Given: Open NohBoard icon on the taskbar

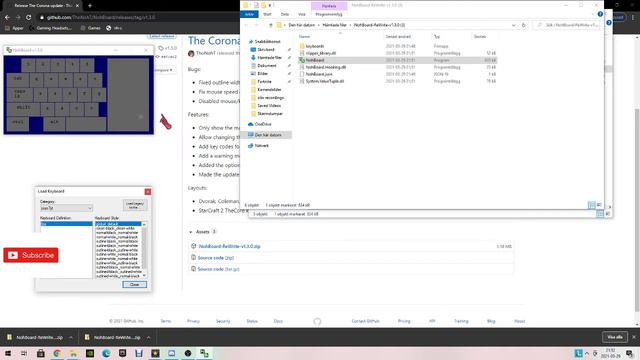Looking at the screenshot, I should (x=204, y=353).
